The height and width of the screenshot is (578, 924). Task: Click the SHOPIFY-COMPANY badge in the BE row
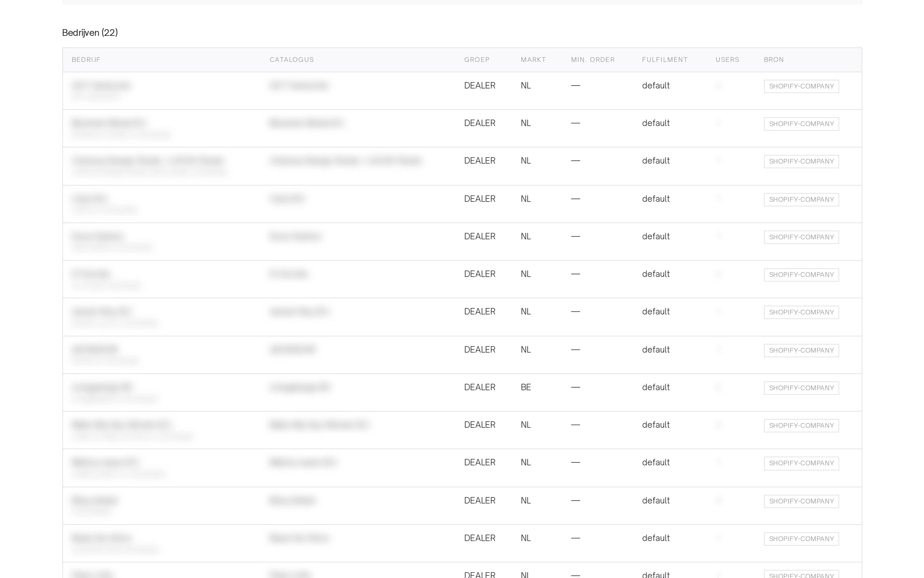point(801,388)
